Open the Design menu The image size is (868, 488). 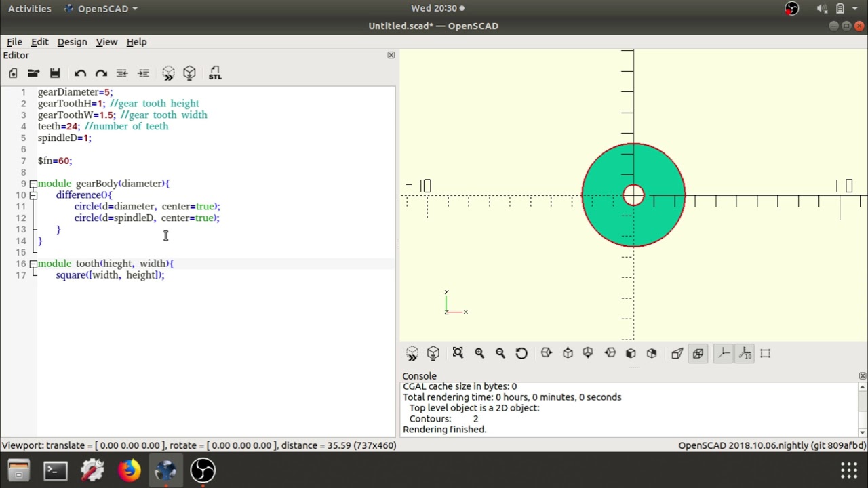click(72, 42)
